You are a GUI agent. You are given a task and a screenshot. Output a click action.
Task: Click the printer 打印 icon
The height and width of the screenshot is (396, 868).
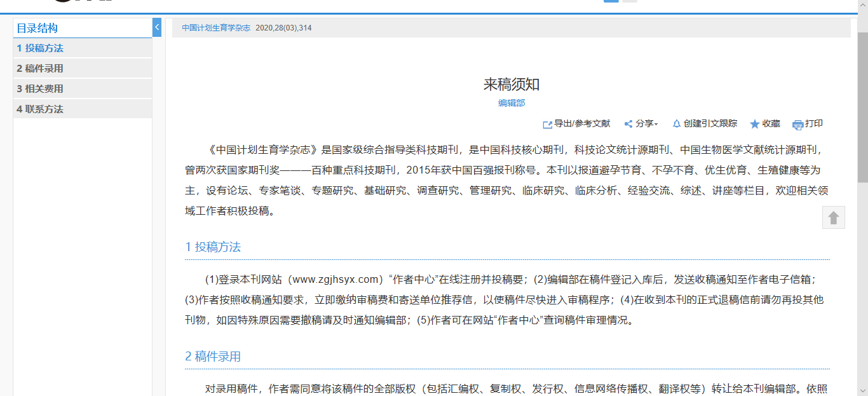point(798,125)
